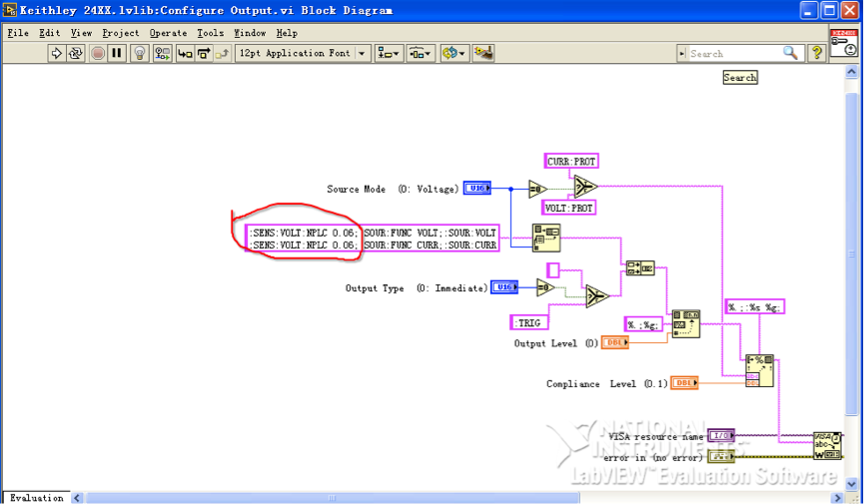Open the Align Objects dropdown

click(389, 54)
